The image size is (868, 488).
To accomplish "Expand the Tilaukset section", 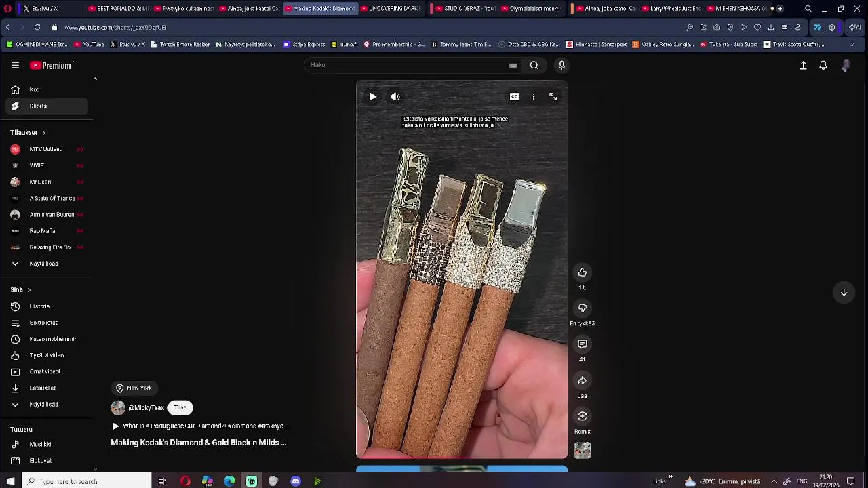I will [x=28, y=133].
